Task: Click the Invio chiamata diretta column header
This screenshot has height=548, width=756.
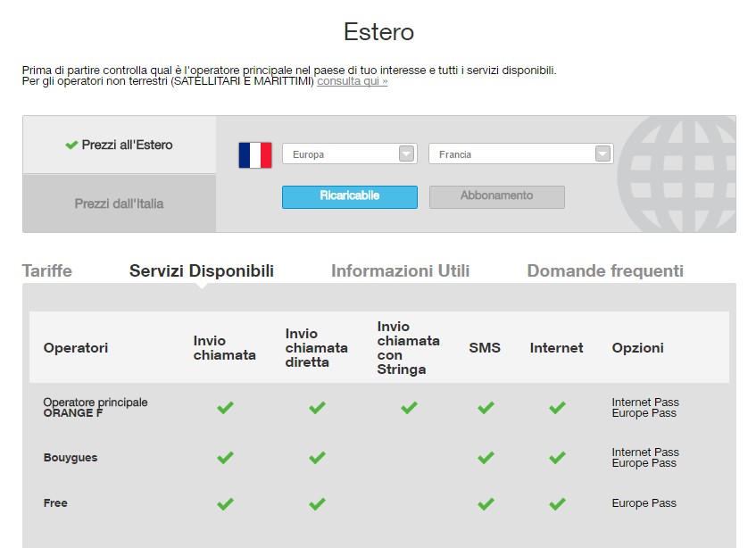Action: tap(316, 348)
